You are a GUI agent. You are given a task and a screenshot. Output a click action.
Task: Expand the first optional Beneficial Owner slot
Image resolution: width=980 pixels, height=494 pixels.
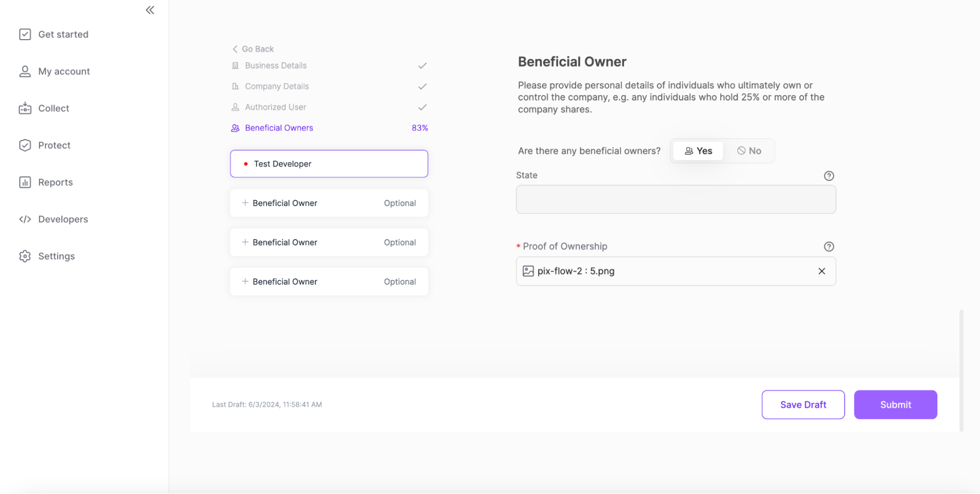tap(329, 203)
